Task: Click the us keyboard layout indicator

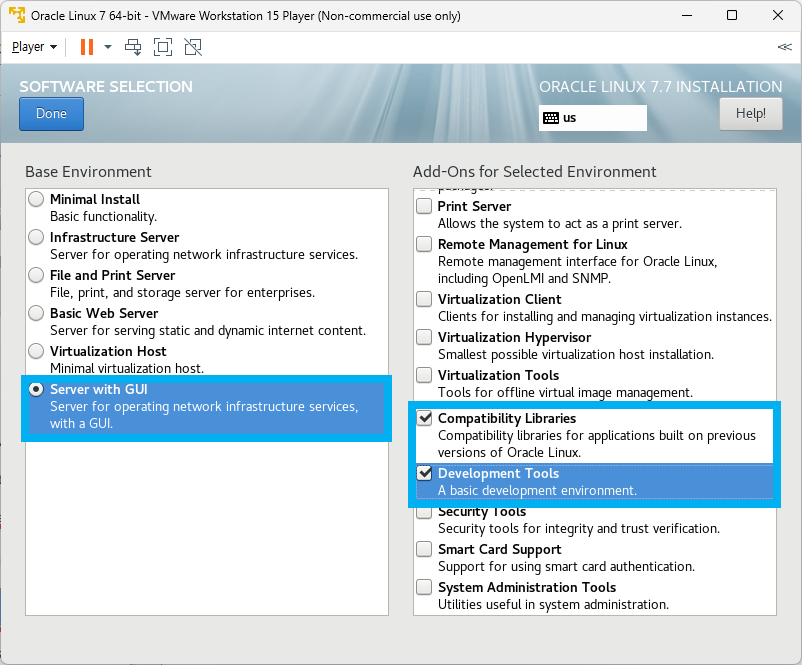Action: pyautogui.click(x=593, y=118)
